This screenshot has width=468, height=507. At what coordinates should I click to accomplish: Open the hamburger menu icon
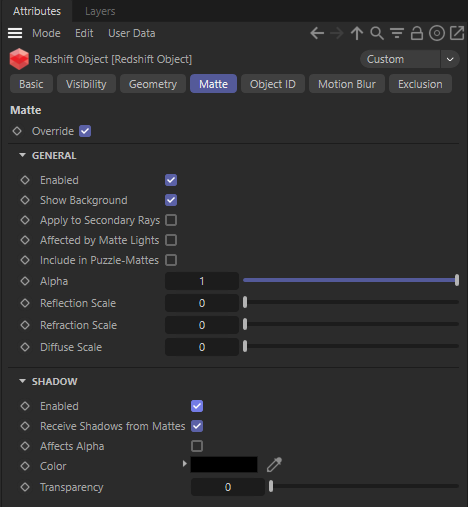[x=15, y=33]
